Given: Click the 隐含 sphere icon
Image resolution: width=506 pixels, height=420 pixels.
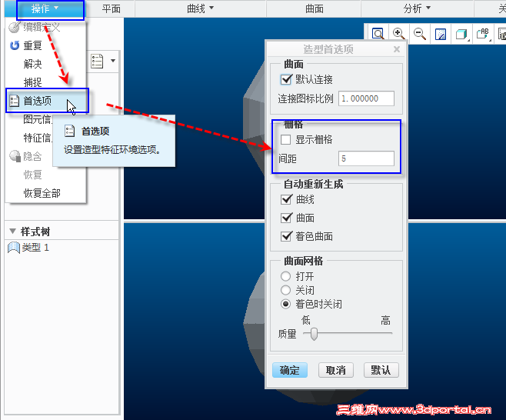Looking at the screenshot, I should (x=15, y=156).
